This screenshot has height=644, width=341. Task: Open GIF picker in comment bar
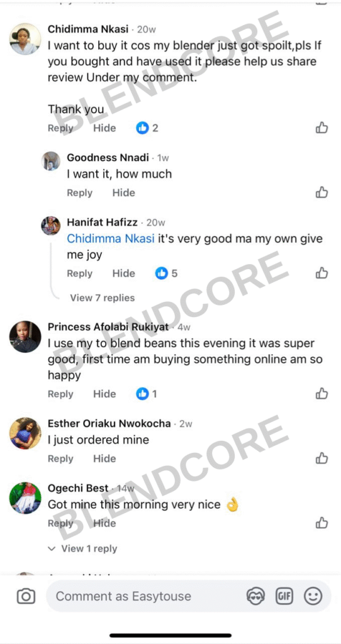[x=284, y=596]
